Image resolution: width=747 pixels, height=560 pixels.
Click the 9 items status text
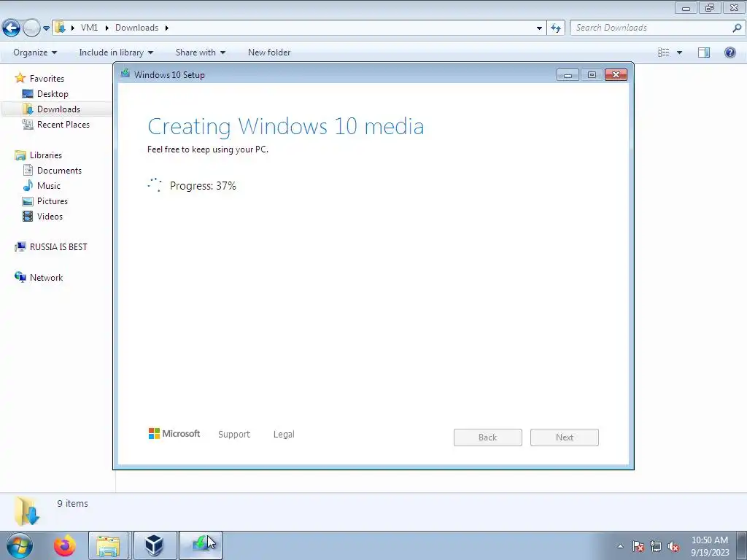click(72, 503)
